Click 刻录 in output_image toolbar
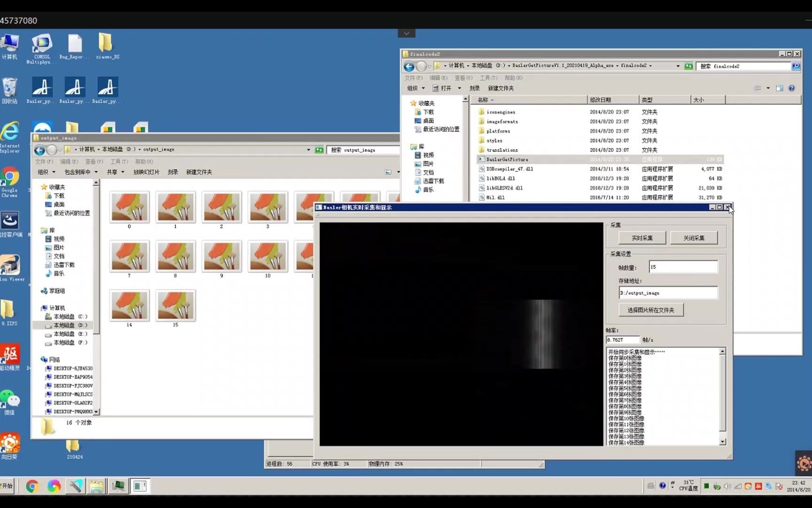812x508 pixels. [173, 172]
